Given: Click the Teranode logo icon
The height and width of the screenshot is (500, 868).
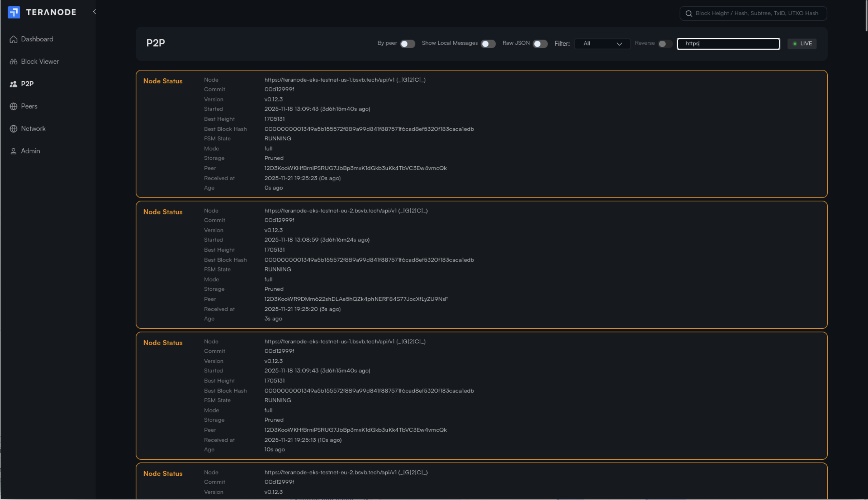Looking at the screenshot, I should pyautogui.click(x=14, y=12).
